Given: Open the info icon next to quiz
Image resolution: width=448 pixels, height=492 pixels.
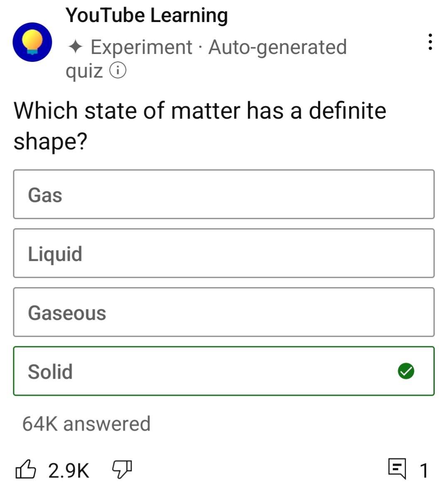Looking at the screenshot, I should coord(118,71).
